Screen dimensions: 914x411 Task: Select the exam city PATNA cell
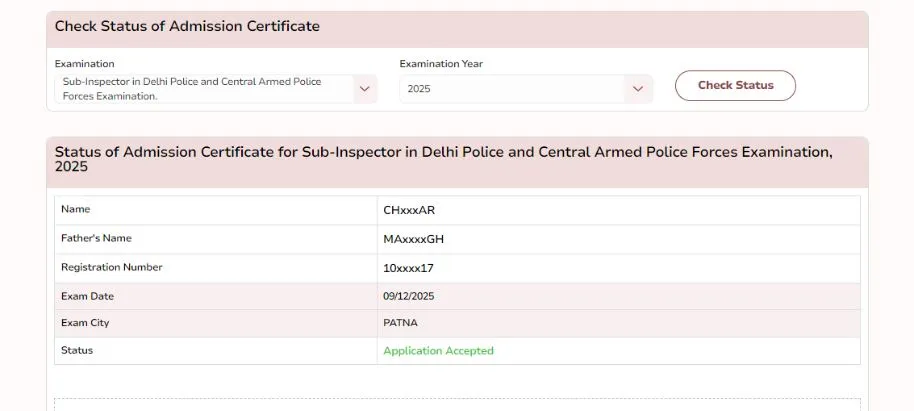(400, 323)
